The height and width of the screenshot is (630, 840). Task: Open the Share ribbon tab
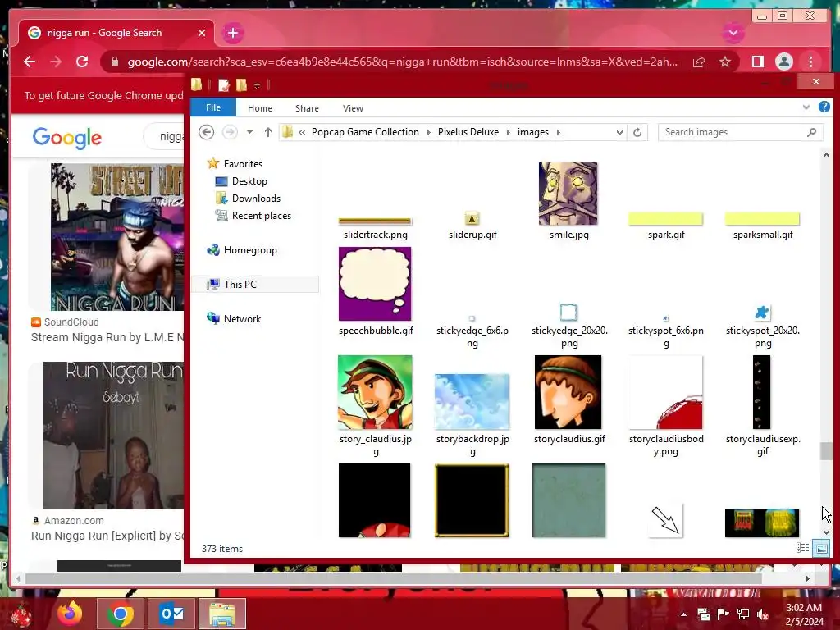307,108
